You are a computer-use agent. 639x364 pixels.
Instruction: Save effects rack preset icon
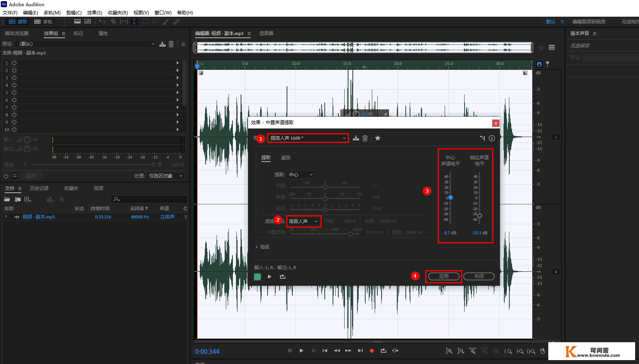point(162,44)
